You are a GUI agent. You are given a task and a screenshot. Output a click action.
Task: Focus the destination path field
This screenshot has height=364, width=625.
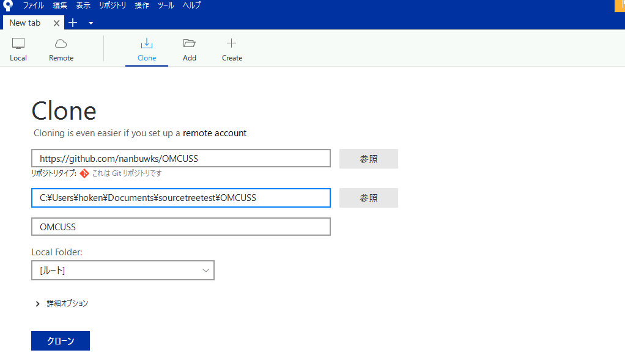click(181, 198)
